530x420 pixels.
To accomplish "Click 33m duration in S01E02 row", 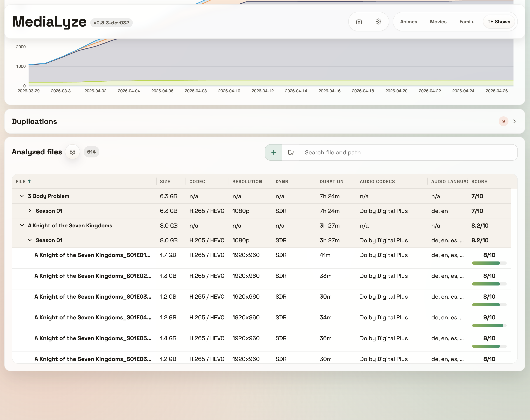I will (325, 276).
